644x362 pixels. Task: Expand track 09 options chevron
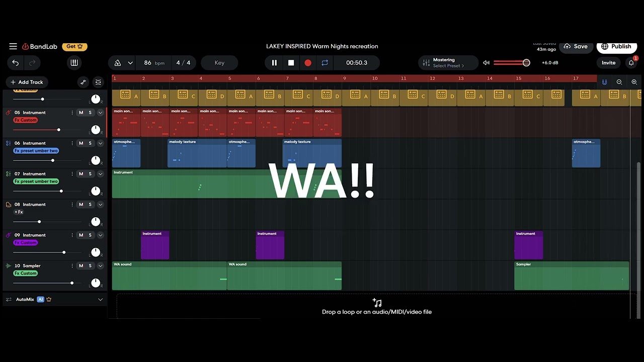(x=100, y=235)
